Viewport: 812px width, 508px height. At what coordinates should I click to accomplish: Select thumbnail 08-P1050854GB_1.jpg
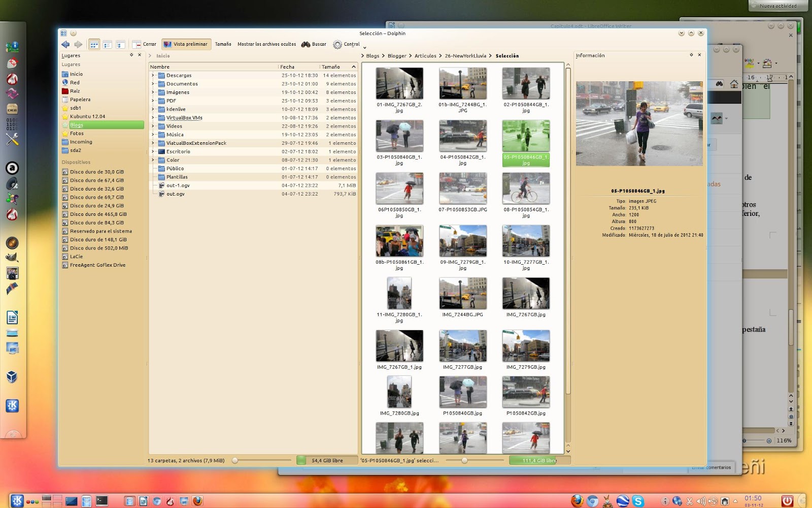click(526, 188)
